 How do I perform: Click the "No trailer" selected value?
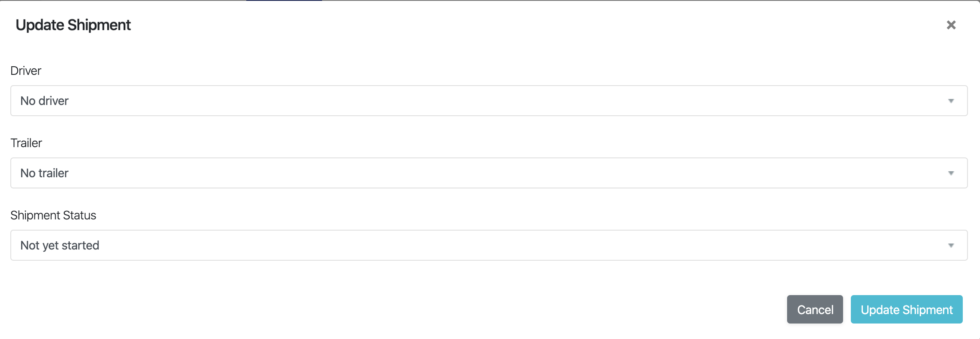coord(44,173)
